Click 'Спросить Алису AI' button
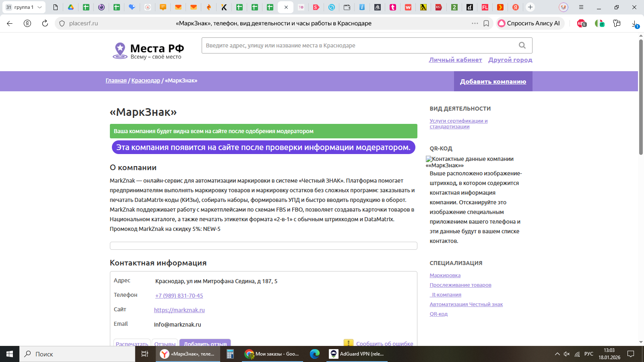The width and height of the screenshot is (644, 362). (x=529, y=23)
